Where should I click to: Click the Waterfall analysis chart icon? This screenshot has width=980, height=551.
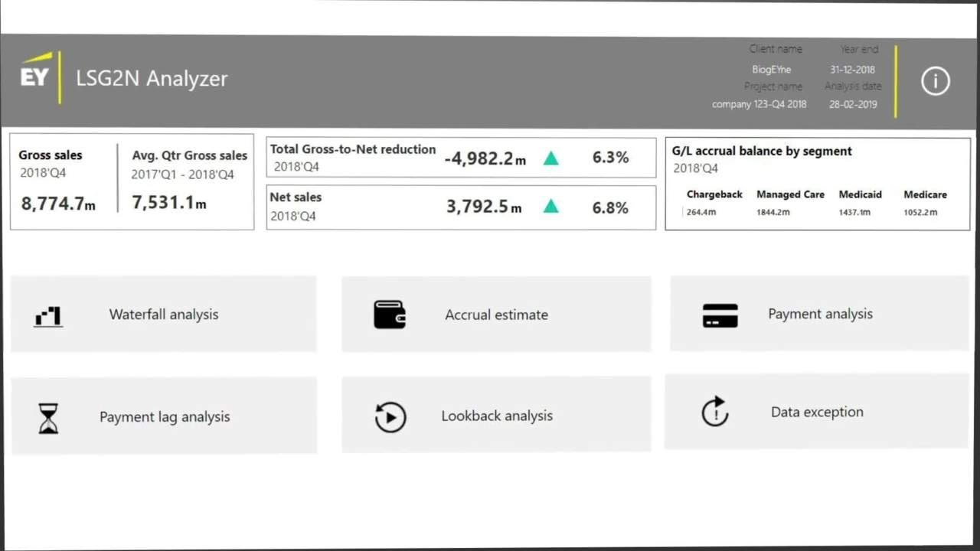point(48,316)
